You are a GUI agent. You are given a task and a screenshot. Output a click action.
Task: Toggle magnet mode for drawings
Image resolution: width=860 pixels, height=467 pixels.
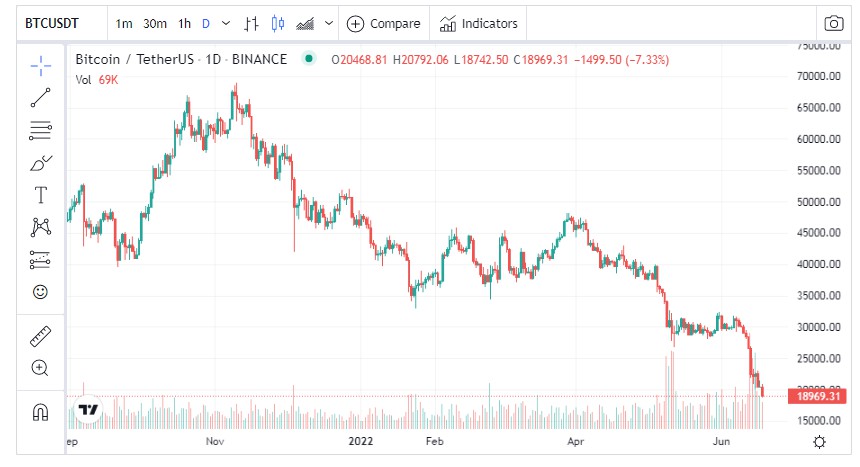(40, 412)
